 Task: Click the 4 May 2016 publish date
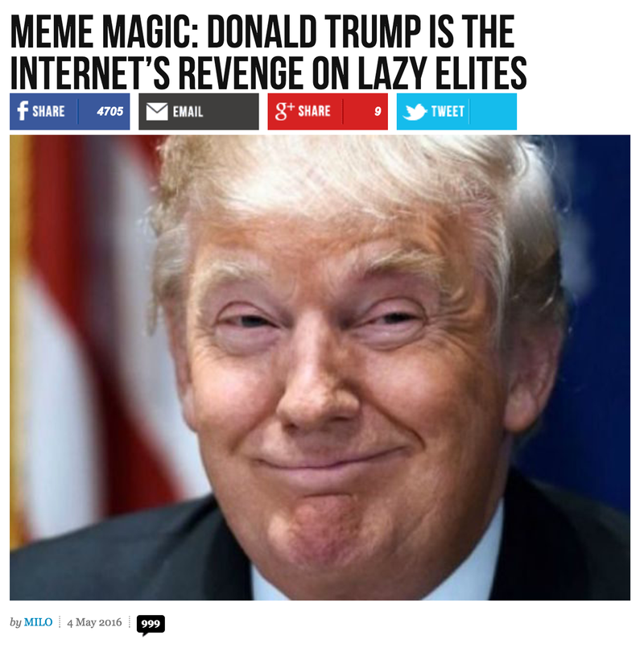94,622
